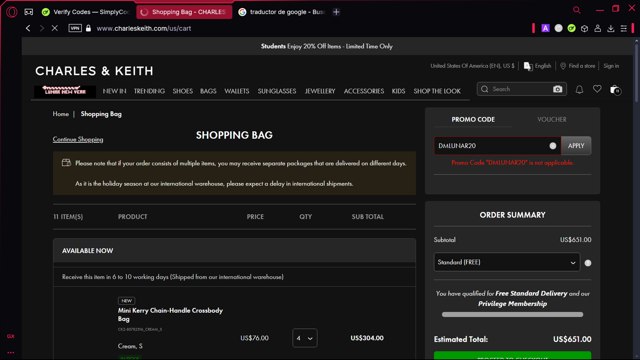Click the Students 20% off banner
Image resolution: width=640 pixels, height=360 pixels.
327,46
